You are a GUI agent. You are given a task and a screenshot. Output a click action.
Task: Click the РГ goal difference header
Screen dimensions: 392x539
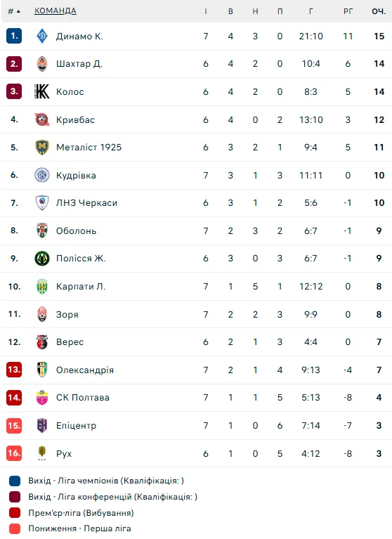coord(348,11)
